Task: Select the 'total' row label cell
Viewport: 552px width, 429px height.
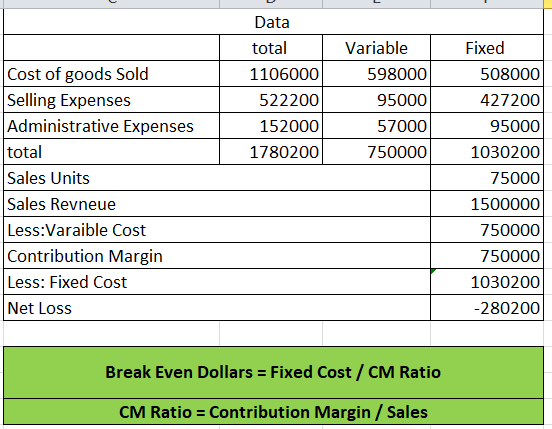Action: 111,152
